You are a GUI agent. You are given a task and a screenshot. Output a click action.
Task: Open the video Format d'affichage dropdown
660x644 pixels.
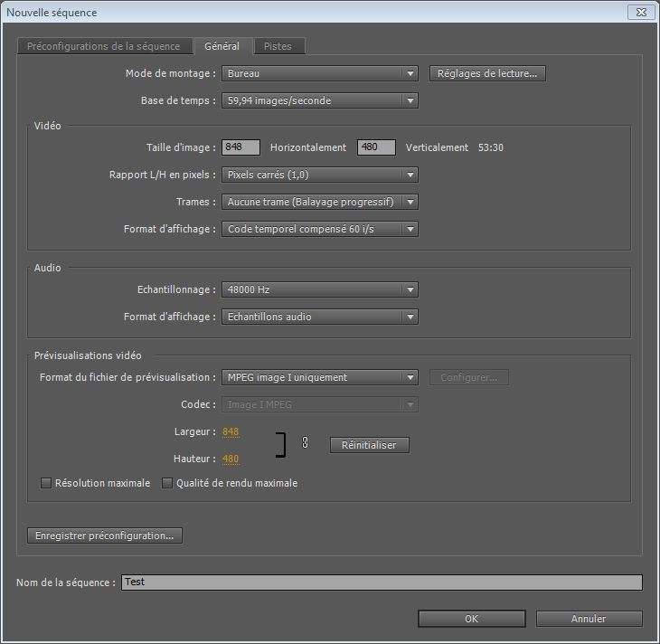320,229
